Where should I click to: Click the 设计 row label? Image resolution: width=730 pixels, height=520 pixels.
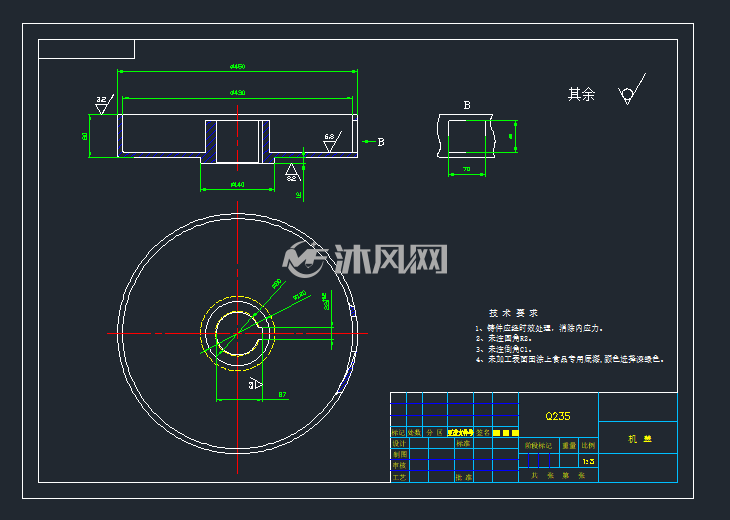click(399, 443)
